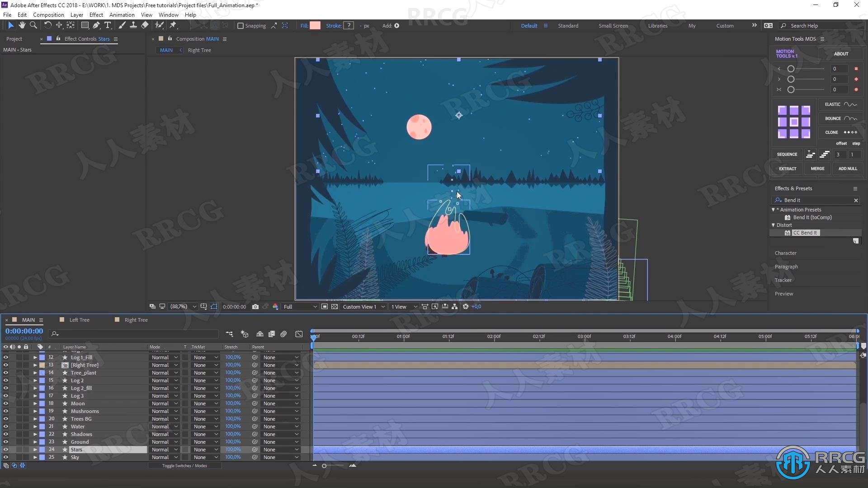Select the Puppet Pin tool

coord(173,26)
